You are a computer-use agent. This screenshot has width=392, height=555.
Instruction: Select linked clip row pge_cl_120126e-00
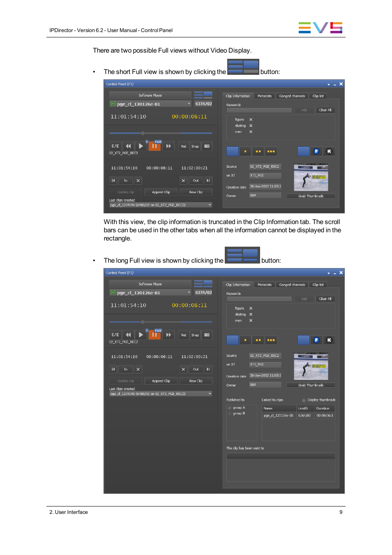[x=298, y=416]
